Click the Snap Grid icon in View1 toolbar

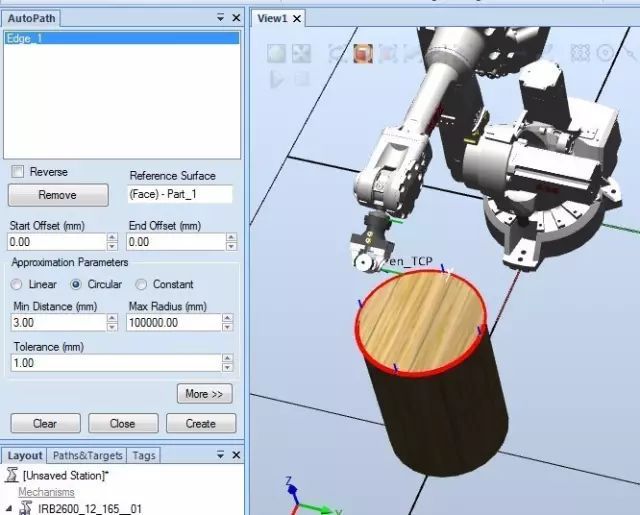[580, 53]
